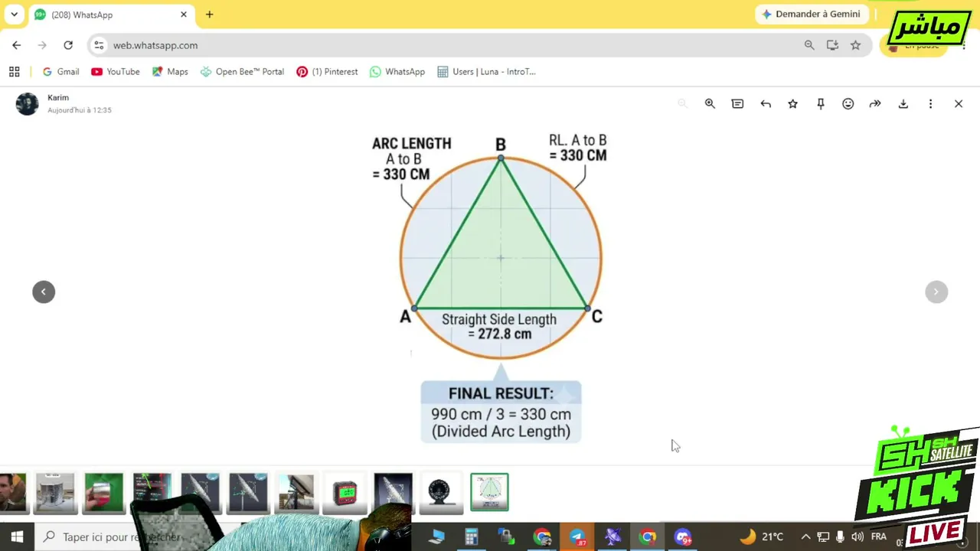Open Discord from the taskbar
The width and height of the screenshot is (980, 551).
683,536
